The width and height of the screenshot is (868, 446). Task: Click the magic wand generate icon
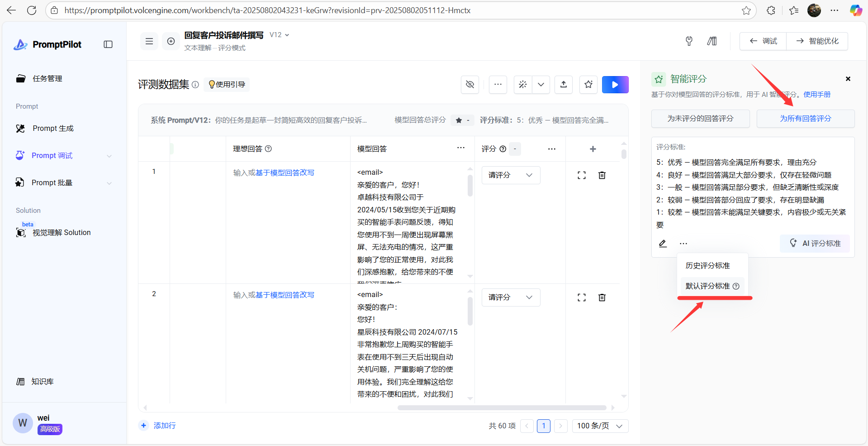[x=523, y=85]
